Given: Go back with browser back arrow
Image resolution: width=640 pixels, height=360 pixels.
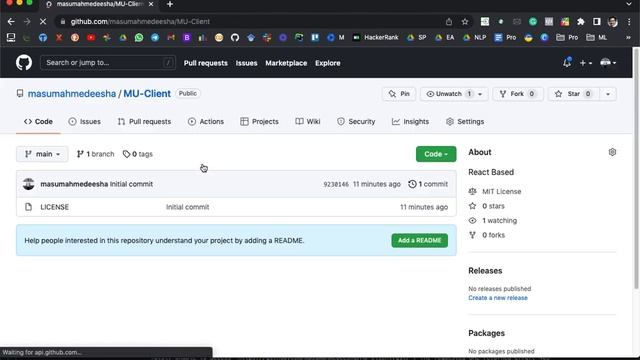Looking at the screenshot, I should [x=11, y=22].
